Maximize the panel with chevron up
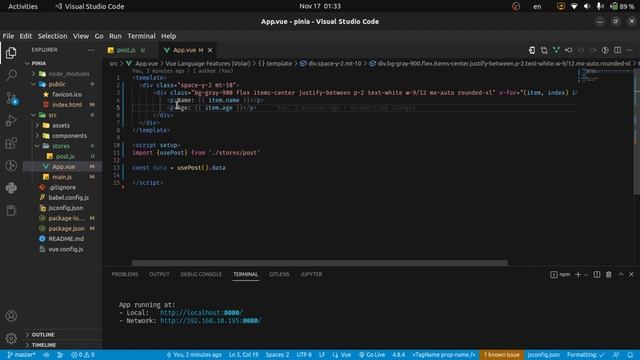Image resolution: width=640 pixels, height=360 pixels. point(621,274)
